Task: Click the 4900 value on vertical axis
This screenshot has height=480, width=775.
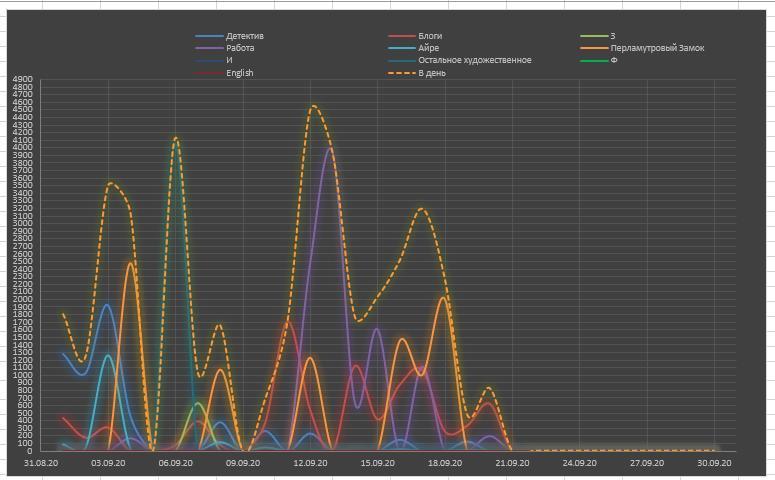Action: [23, 80]
